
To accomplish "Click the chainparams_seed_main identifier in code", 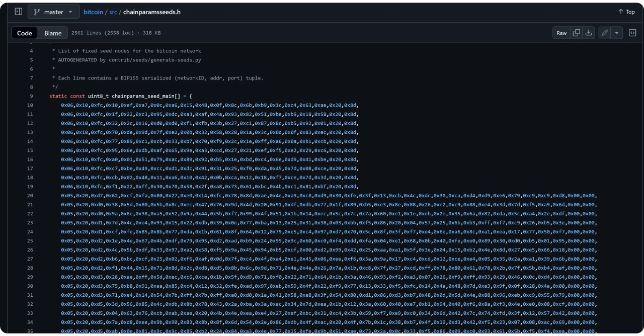I will [142, 96].
